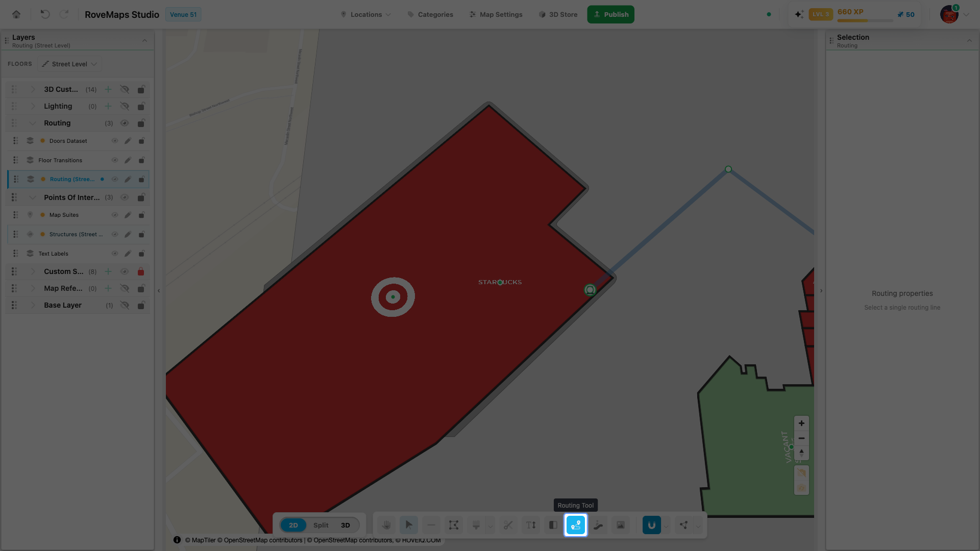This screenshot has height=551, width=980.
Task: Switch to 2D view mode
Action: (293, 525)
